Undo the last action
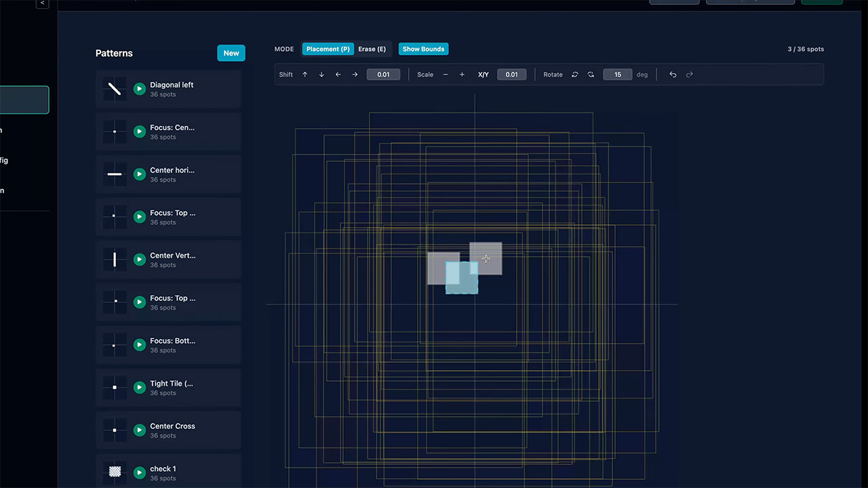This screenshot has width=868, height=488. click(673, 75)
